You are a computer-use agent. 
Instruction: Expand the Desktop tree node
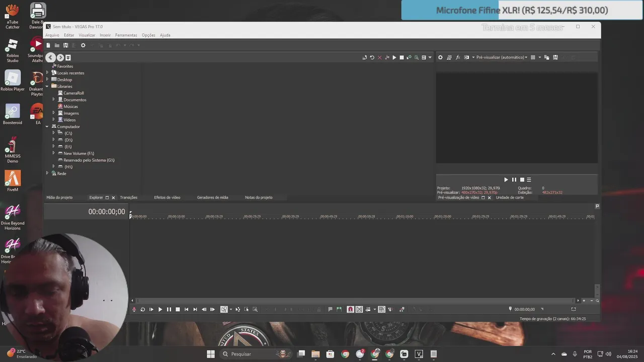pyautogui.click(x=47, y=79)
